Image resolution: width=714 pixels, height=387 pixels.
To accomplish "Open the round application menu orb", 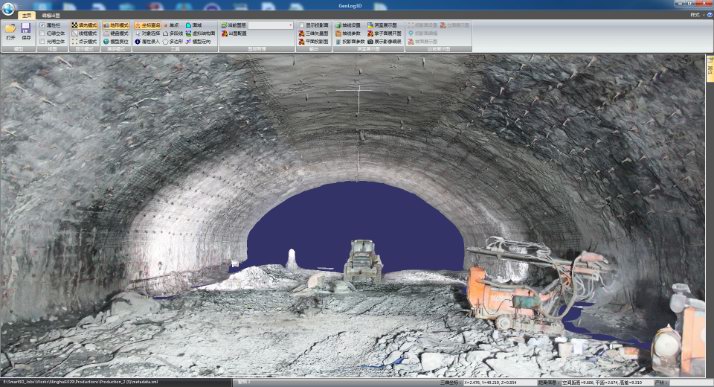I will pos(8,8).
